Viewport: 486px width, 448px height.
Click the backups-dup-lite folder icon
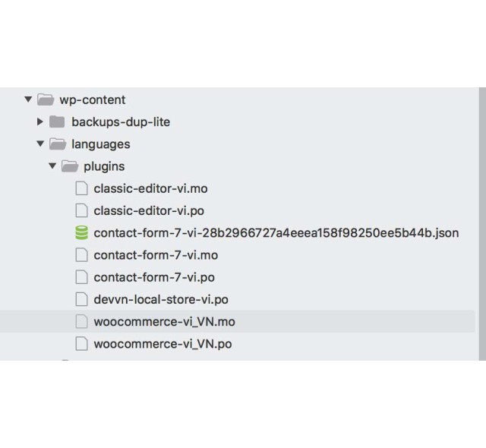tap(57, 121)
